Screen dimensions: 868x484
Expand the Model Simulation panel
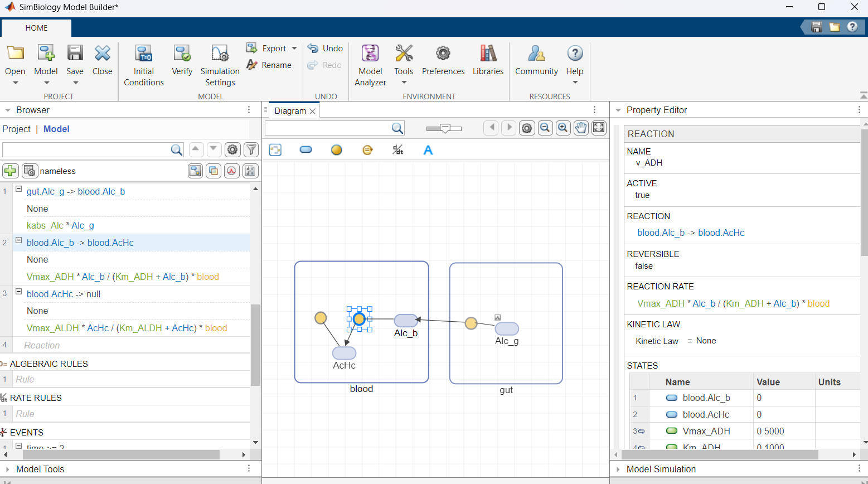pos(618,470)
